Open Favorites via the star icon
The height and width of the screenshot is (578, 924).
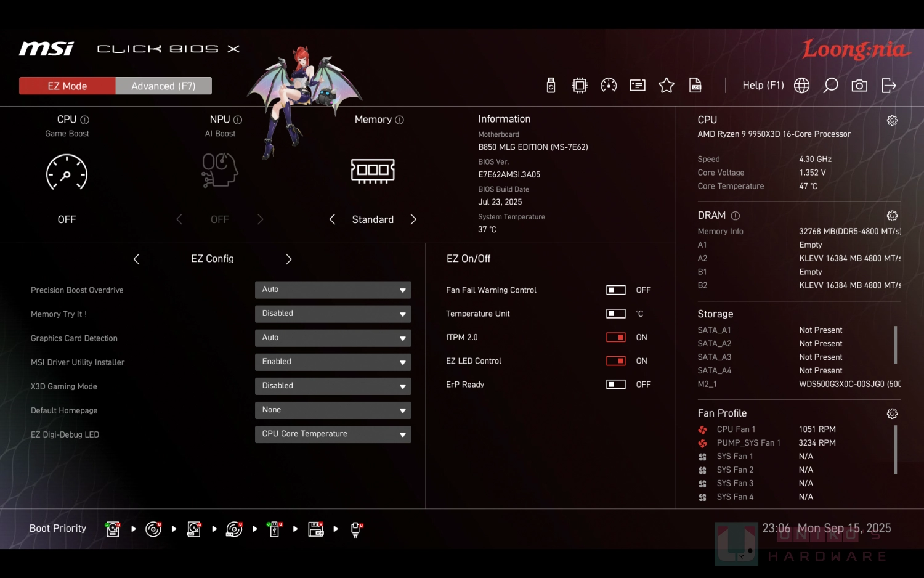tap(667, 86)
